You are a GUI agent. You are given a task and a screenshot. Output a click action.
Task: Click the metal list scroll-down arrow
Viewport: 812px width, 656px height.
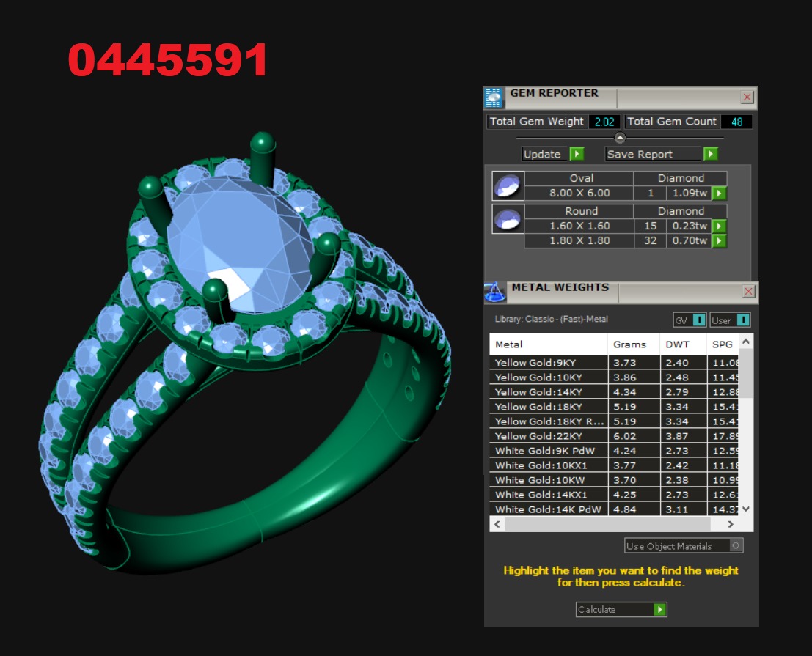coord(746,509)
